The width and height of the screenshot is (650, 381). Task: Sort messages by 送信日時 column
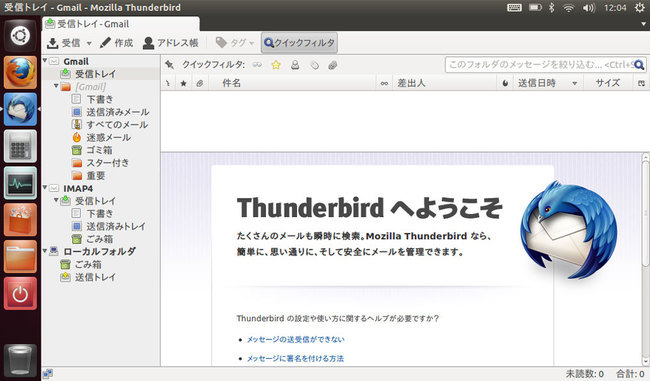point(548,83)
